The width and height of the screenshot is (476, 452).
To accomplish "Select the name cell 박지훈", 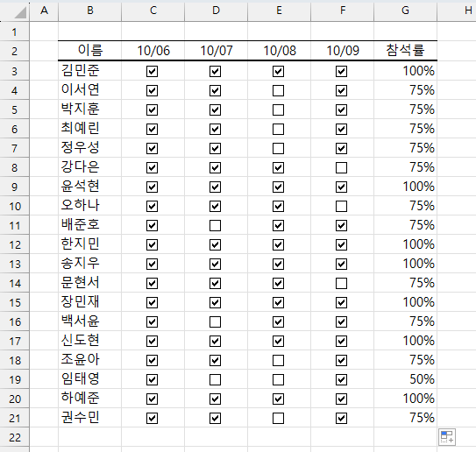I will [90, 109].
